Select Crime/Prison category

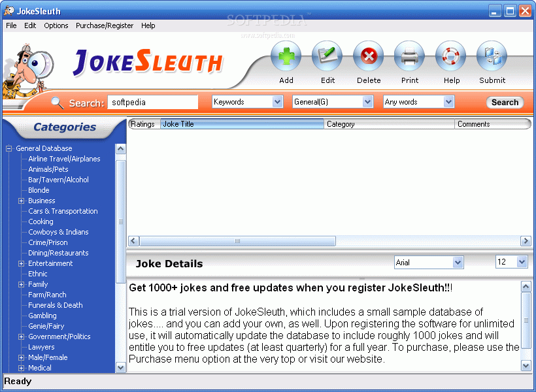click(48, 242)
